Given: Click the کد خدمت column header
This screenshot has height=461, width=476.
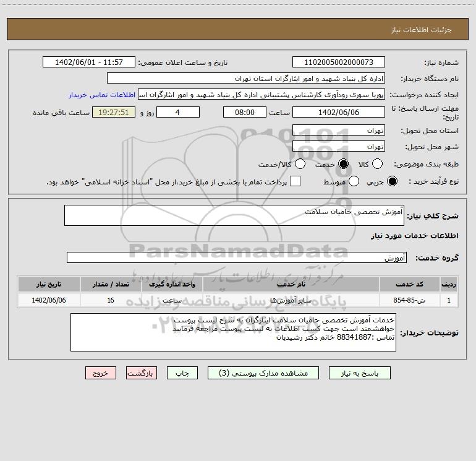Looking at the screenshot, I should (x=409, y=284).
